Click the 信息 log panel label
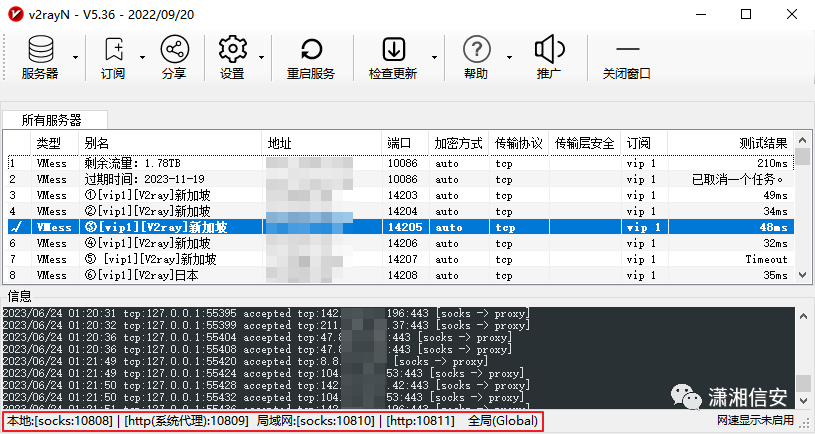This screenshot has width=815, height=434. pos(19,296)
